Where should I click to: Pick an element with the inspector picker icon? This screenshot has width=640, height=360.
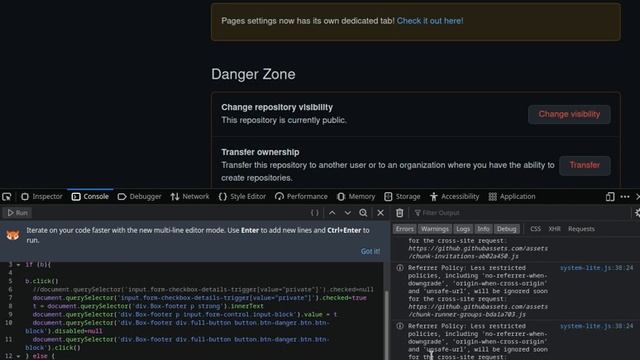(x=7, y=197)
